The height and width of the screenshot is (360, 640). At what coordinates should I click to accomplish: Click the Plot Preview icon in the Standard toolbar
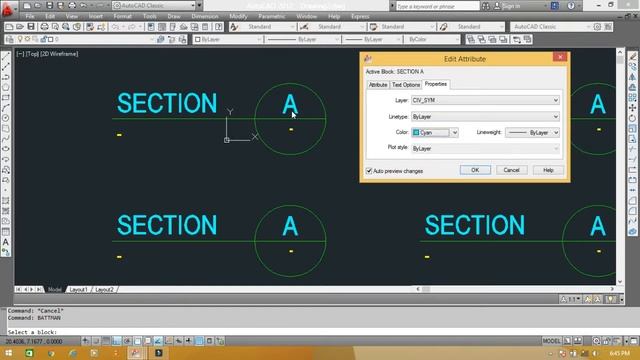[x=55, y=27]
